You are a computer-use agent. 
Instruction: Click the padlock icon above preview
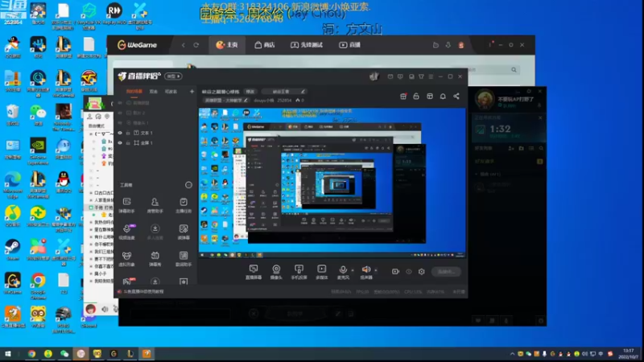(x=416, y=96)
